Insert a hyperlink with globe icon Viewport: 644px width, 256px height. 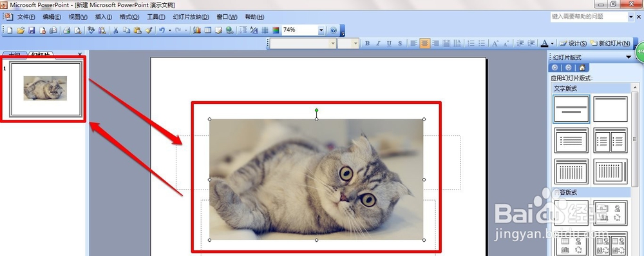tap(229, 30)
